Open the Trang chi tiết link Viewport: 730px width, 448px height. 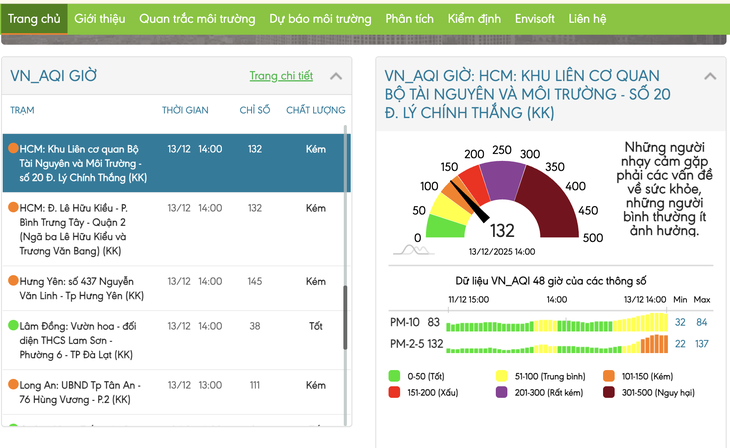tap(281, 76)
